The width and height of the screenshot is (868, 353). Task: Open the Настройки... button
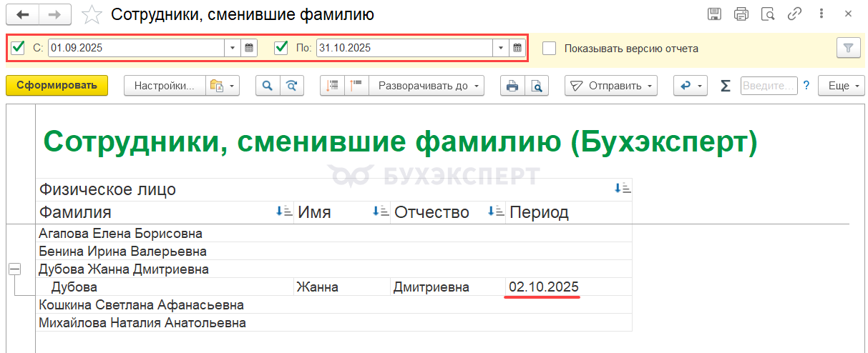point(165,86)
